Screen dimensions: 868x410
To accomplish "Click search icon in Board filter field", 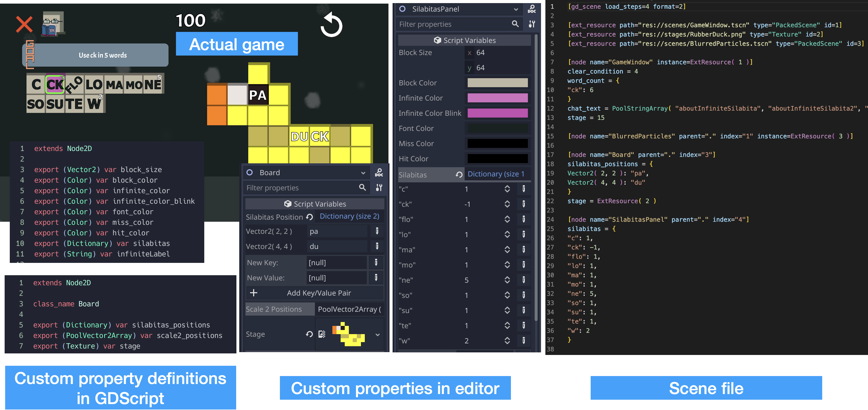I will tap(362, 187).
